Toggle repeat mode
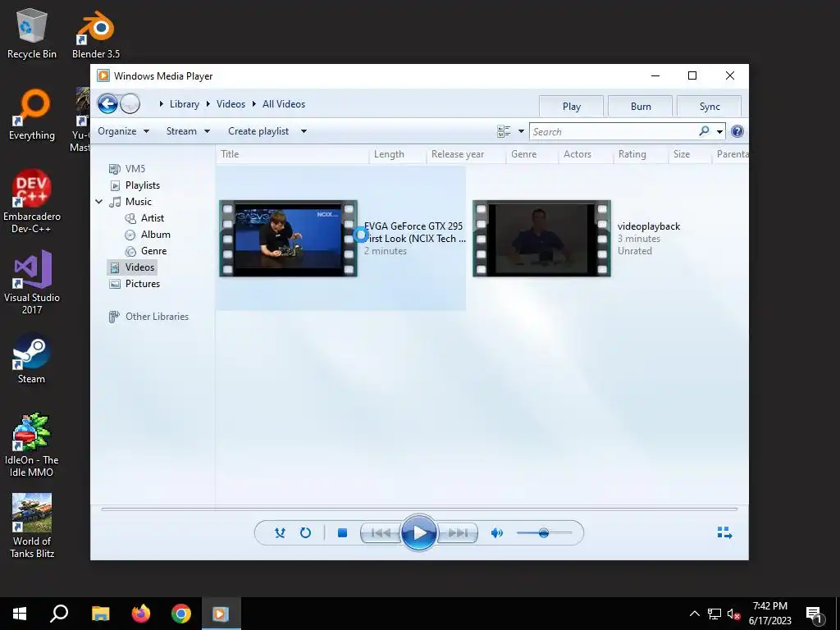840x630 pixels. click(x=305, y=532)
